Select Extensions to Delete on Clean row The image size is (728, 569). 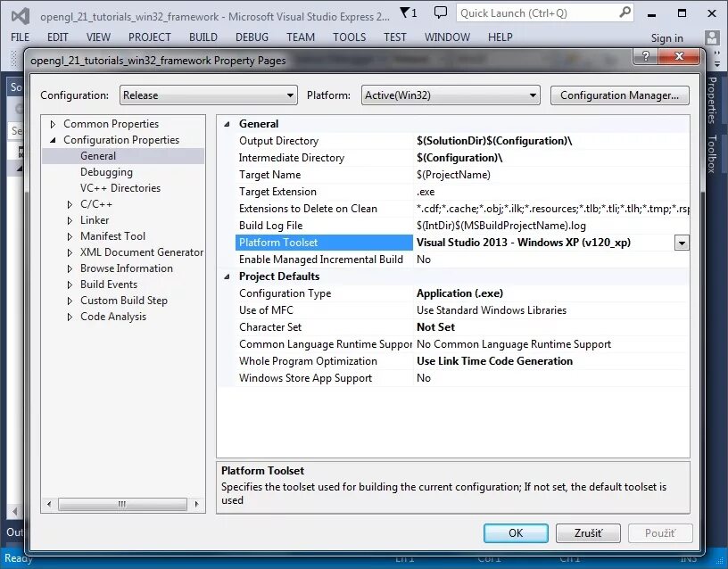(x=462, y=209)
